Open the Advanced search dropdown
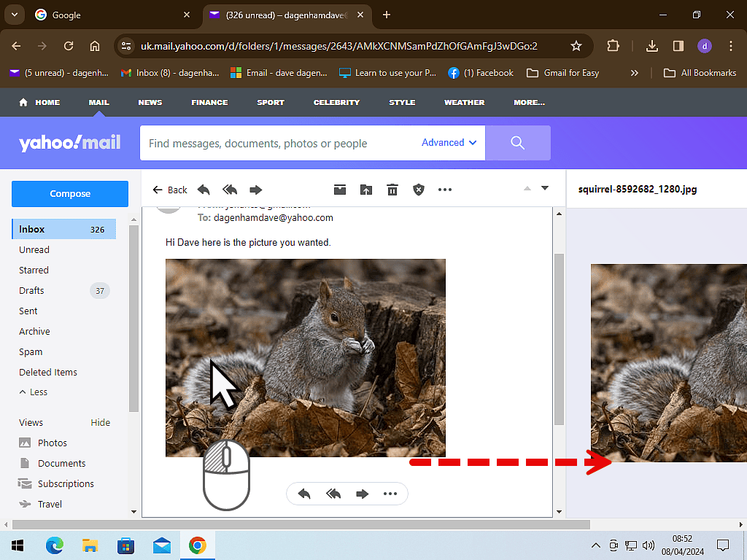Image resolution: width=747 pixels, height=560 pixels. (x=449, y=143)
